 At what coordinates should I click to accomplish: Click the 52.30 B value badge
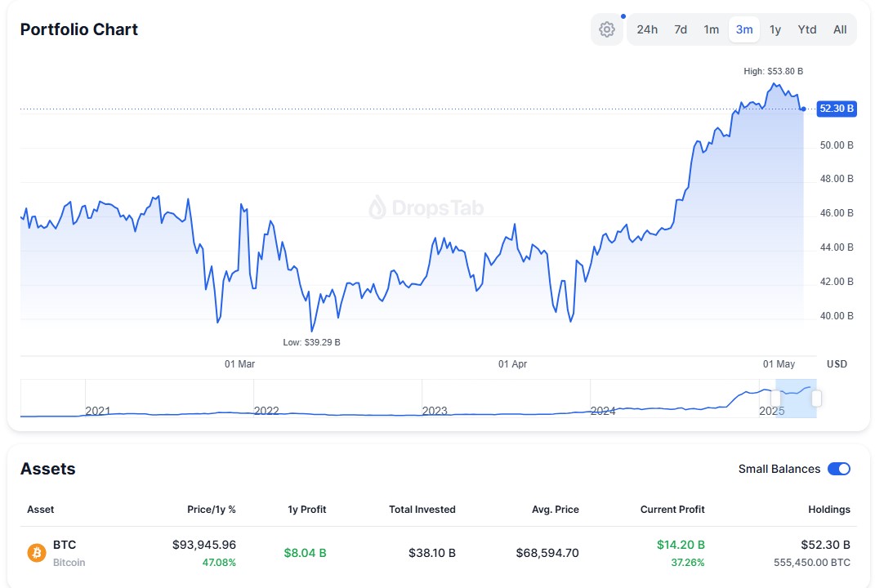[x=835, y=108]
